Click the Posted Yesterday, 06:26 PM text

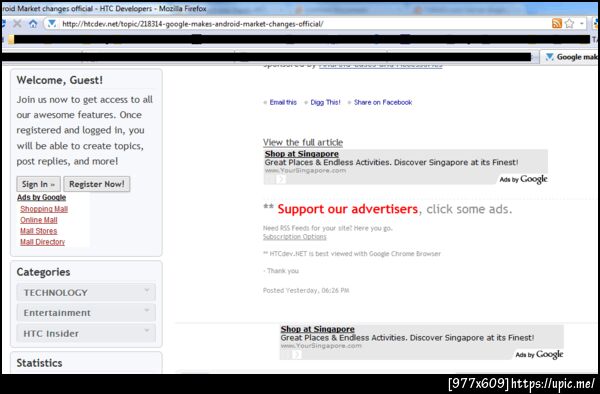pyautogui.click(x=306, y=290)
